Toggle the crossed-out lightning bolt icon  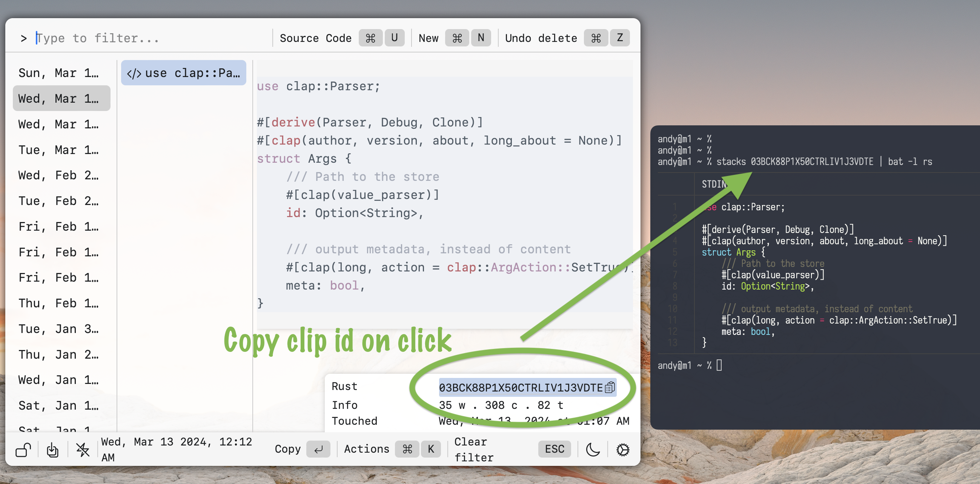tap(83, 450)
